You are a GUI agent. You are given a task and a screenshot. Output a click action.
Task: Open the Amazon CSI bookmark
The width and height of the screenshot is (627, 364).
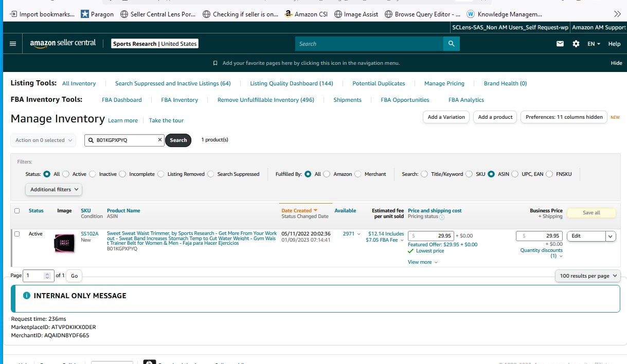coord(306,14)
